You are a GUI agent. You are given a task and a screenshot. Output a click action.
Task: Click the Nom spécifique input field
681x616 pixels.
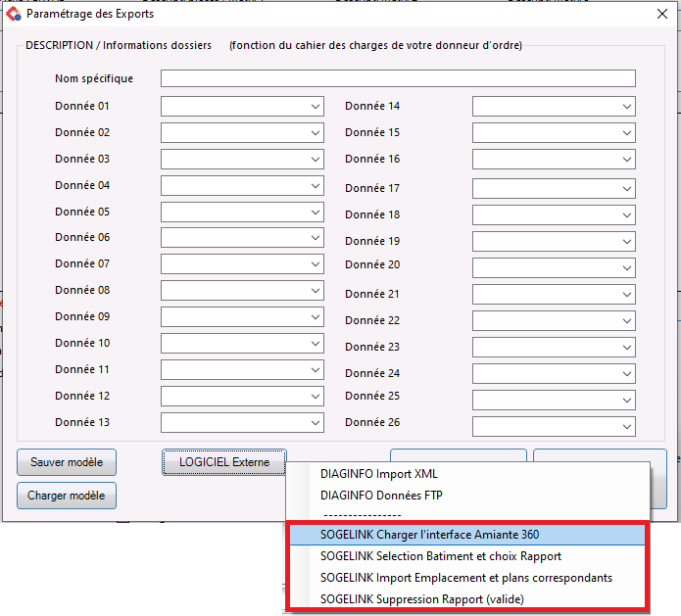pos(398,78)
